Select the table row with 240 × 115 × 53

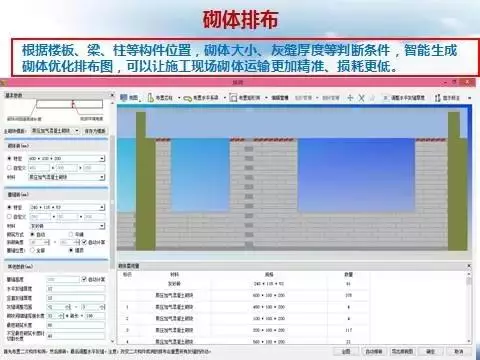243,284
